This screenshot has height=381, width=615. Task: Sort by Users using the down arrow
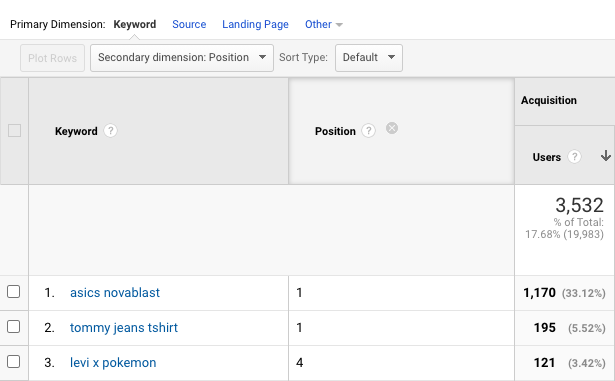pos(606,156)
